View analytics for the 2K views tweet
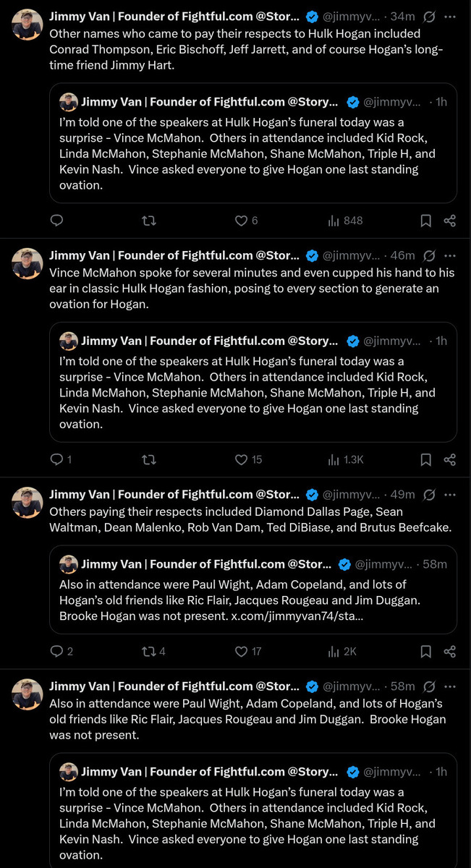The width and height of the screenshot is (471, 868). click(342, 651)
